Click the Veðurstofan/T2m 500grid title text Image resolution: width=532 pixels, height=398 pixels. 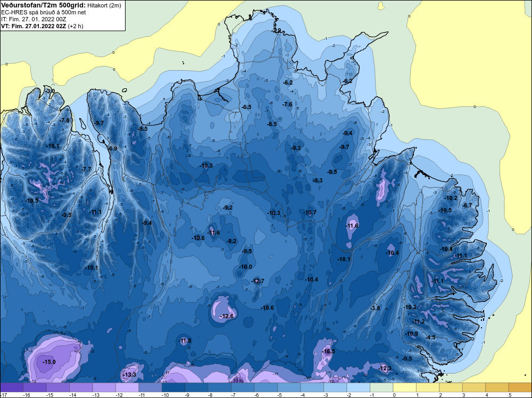(43, 5)
